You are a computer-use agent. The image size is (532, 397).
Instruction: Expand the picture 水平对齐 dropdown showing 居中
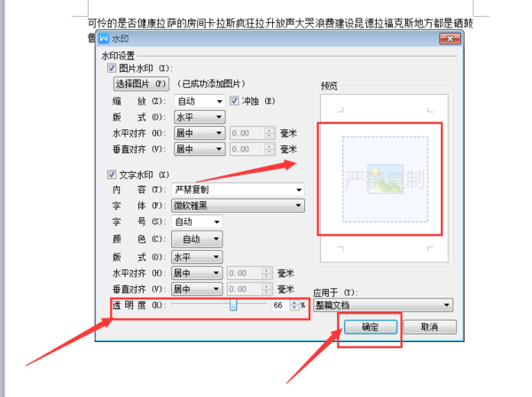tap(199, 133)
